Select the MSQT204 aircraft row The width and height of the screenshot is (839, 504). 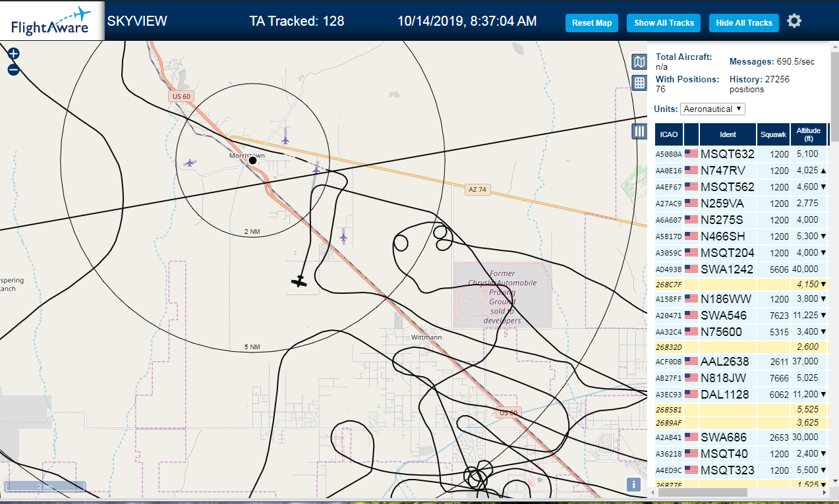(741, 253)
